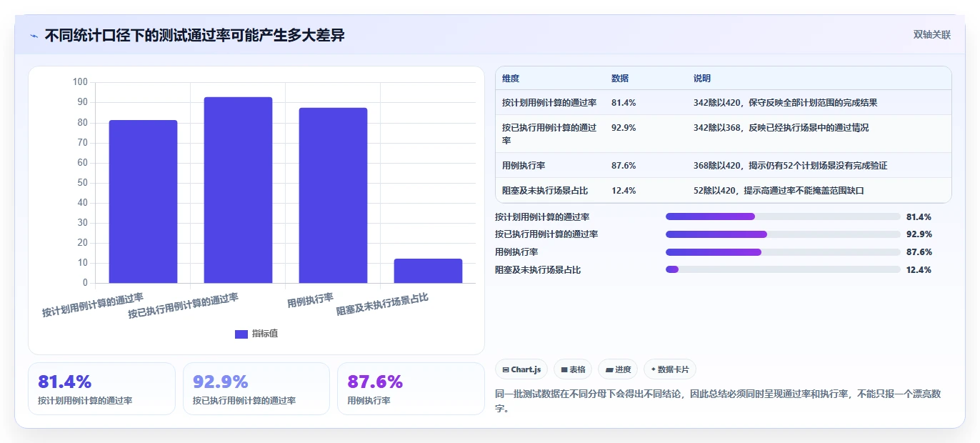Click the 数据 table column header
980x443 pixels.
pyautogui.click(x=620, y=79)
